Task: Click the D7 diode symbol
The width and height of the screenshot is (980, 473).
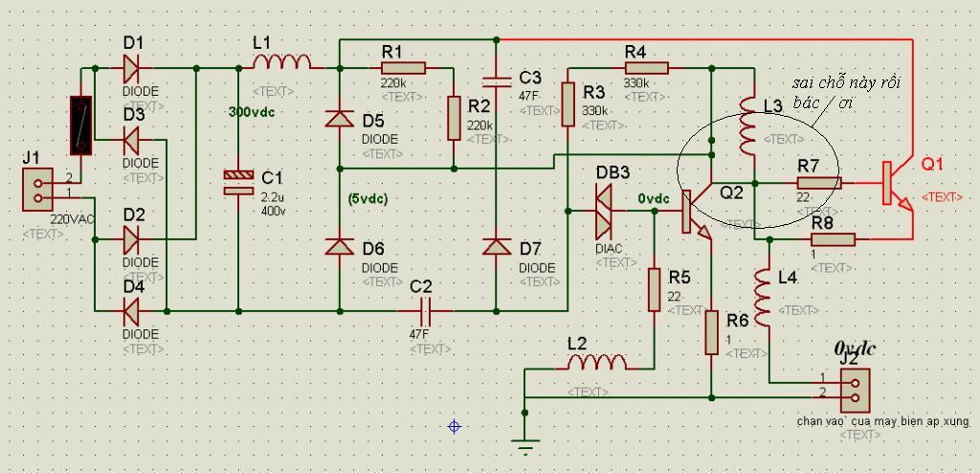Action: pyautogui.click(x=497, y=246)
